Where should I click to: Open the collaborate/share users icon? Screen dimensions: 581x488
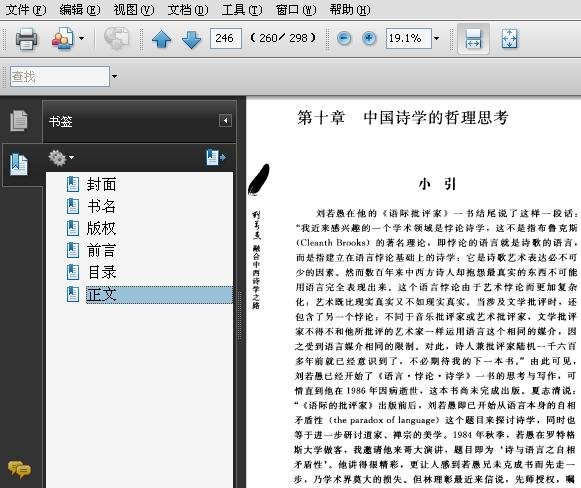point(62,39)
